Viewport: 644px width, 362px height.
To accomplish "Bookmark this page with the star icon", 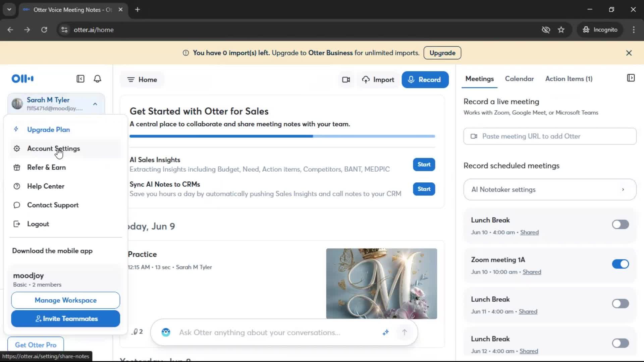I will point(561,30).
